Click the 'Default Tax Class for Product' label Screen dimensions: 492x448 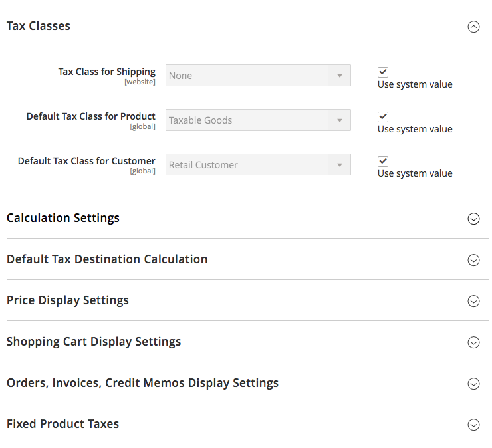click(91, 116)
